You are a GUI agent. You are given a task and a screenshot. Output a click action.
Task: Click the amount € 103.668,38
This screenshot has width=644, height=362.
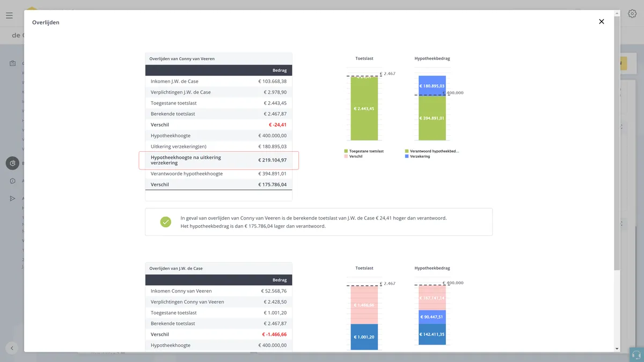(x=272, y=82)
